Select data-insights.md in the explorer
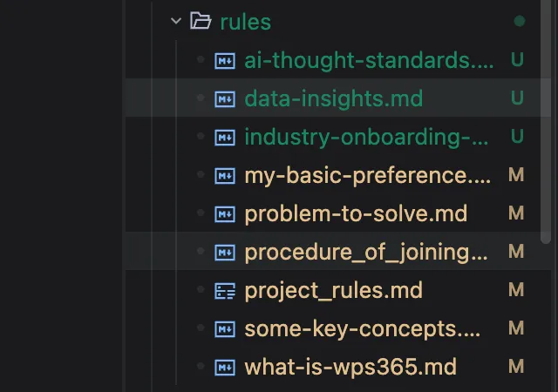This screenshot has width=558, height=392. coord(333,98)
